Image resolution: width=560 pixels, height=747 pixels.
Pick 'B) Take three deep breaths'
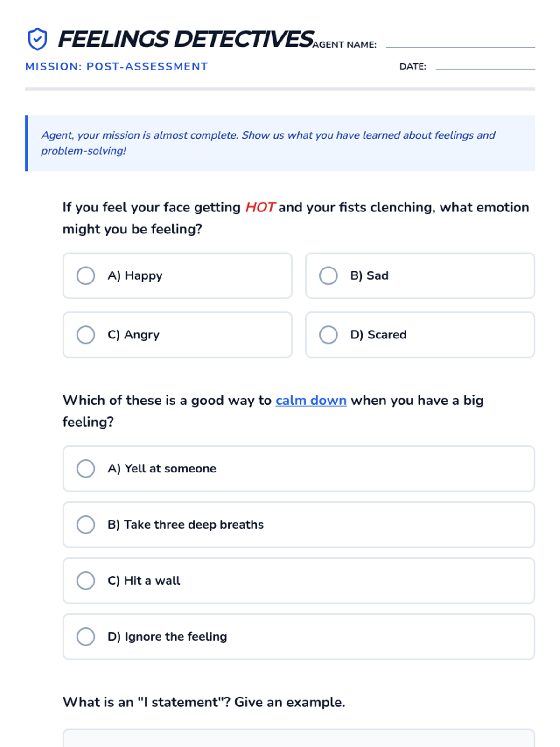(x=86, y=525)
